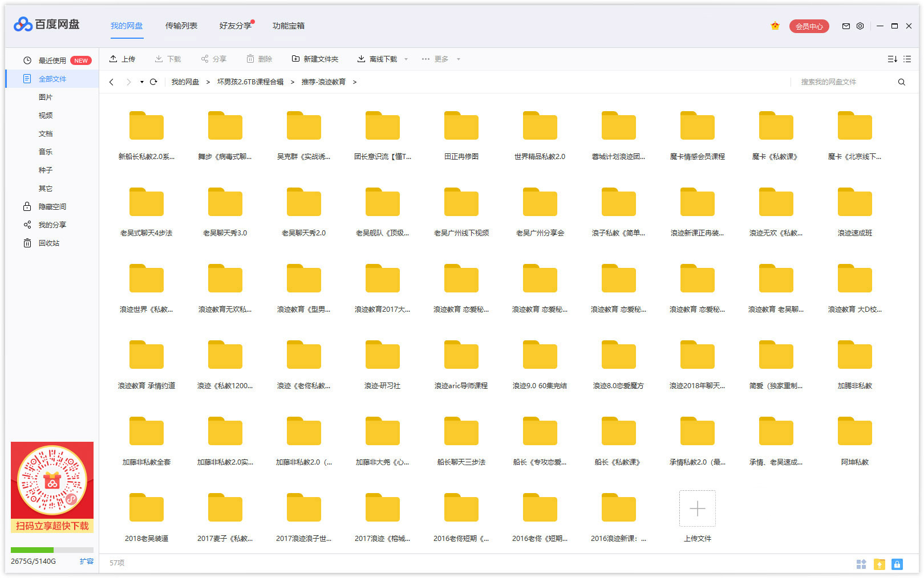Viewport: 924px width, 578px height.
Task: Click the blue lock icon in status bar
Action: click(897, 564)
